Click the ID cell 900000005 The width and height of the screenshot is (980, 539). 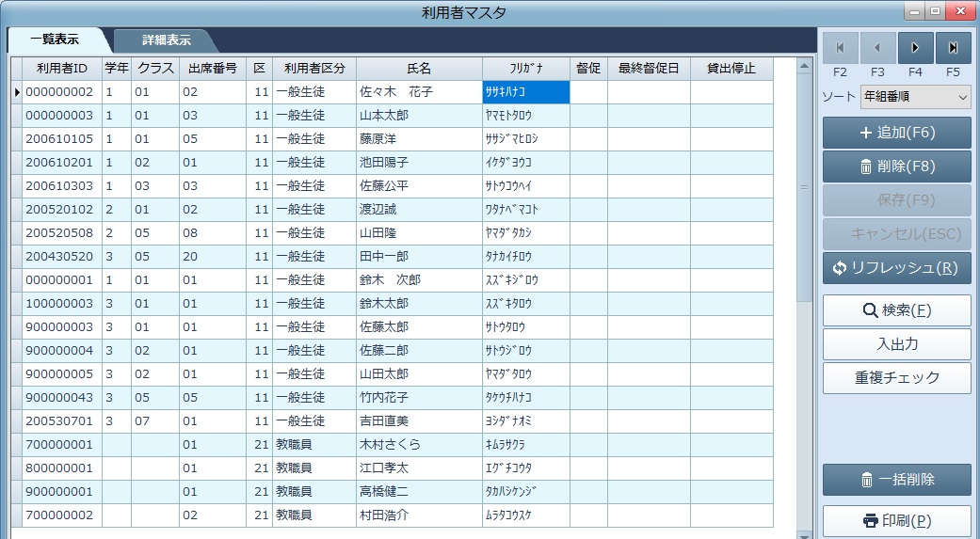62,374
